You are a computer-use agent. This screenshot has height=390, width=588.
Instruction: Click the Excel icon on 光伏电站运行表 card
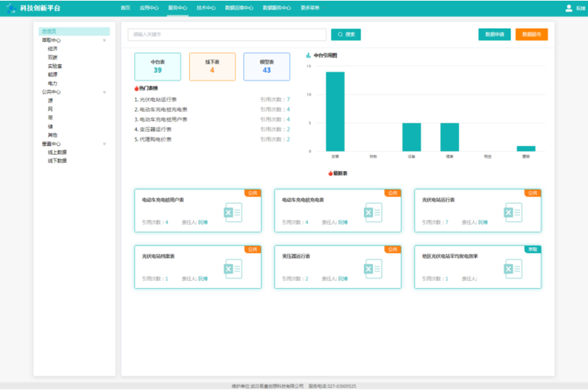point(513,212)
